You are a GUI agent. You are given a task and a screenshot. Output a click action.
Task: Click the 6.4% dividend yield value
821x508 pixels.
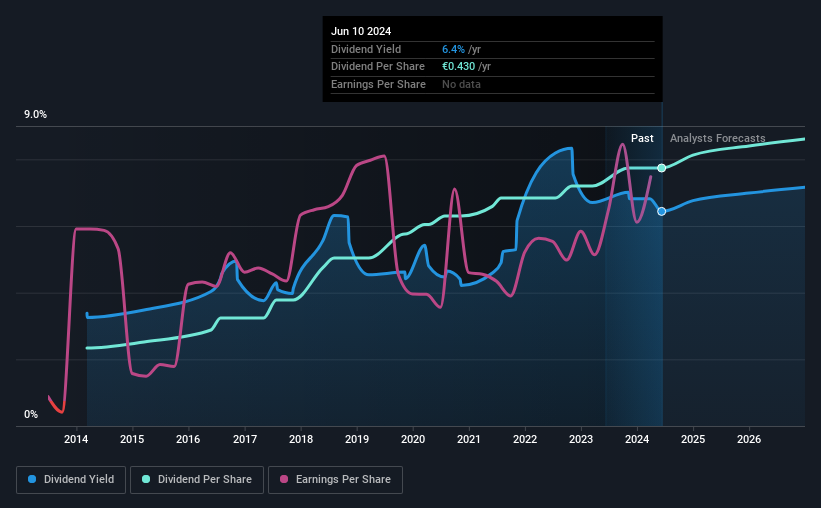(453, 49)
